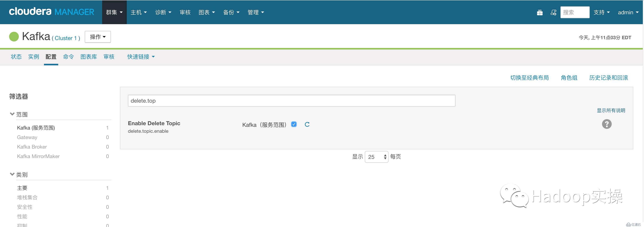
Task: Expand the 快速链接 dropdown
Action: 141,57
